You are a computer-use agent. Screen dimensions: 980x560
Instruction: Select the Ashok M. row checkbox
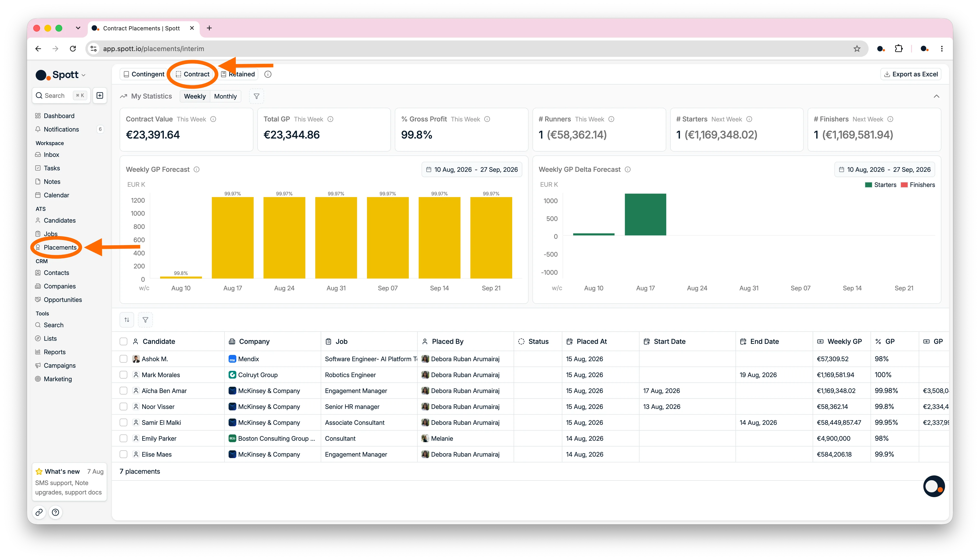tap(123, 359)
